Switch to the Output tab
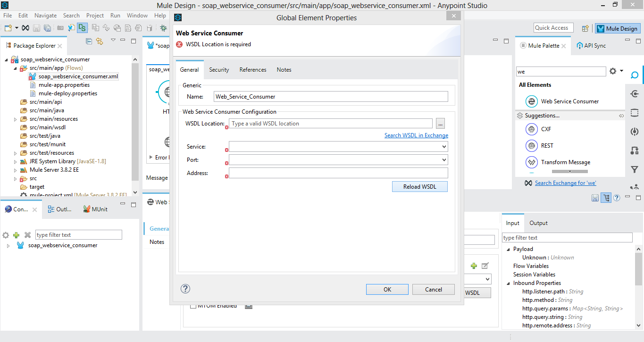The width and height of the screenshot is (644, 342). point(538,223)
